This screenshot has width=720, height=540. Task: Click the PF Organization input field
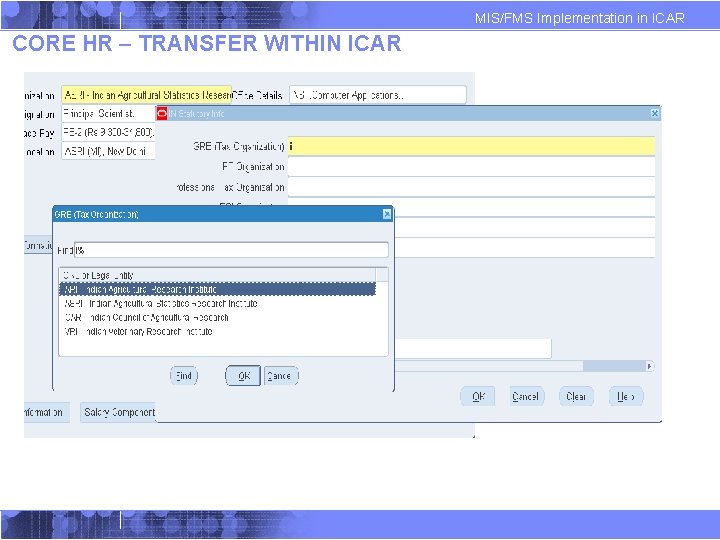click(472, 167)
